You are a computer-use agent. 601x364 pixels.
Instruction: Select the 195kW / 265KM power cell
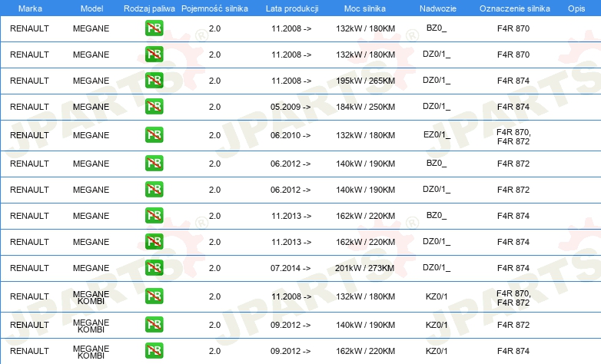365,81
